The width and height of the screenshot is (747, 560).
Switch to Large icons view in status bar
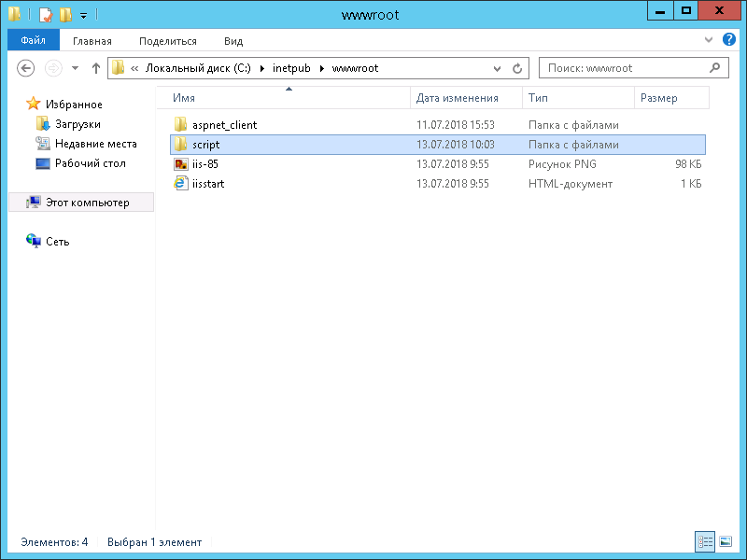pyautogui.click(x=725, y=541)
